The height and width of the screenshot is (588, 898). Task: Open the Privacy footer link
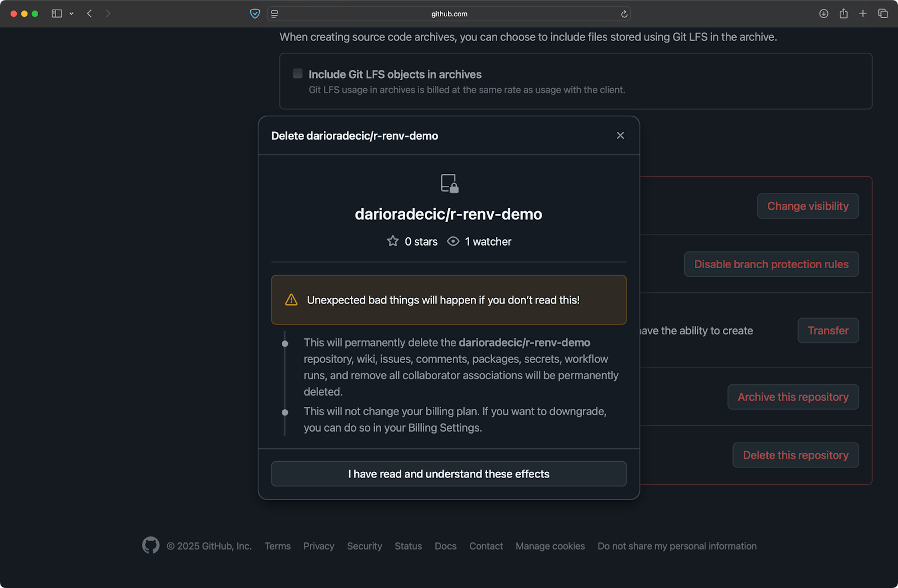pyautogui.click(x=319, y=546)
